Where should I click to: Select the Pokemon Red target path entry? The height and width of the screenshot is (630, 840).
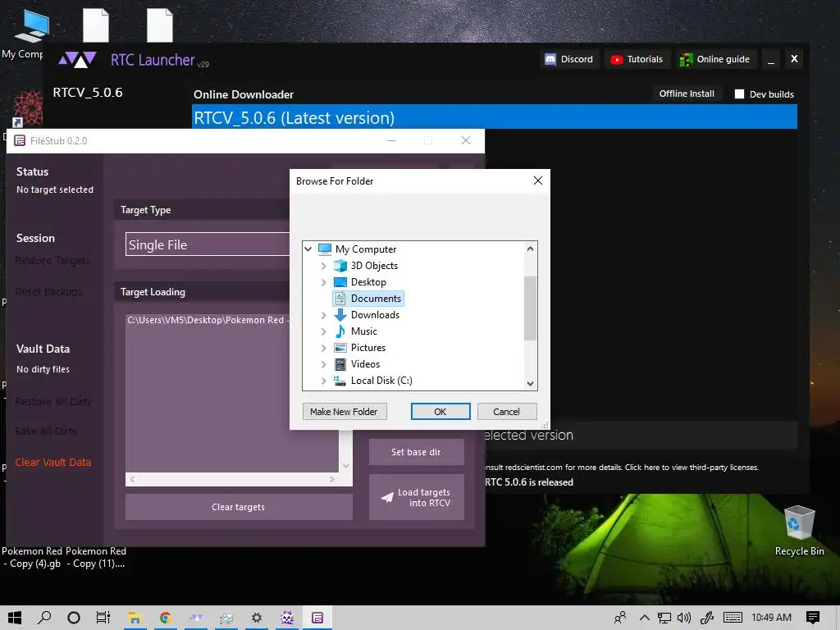(208, 320)
